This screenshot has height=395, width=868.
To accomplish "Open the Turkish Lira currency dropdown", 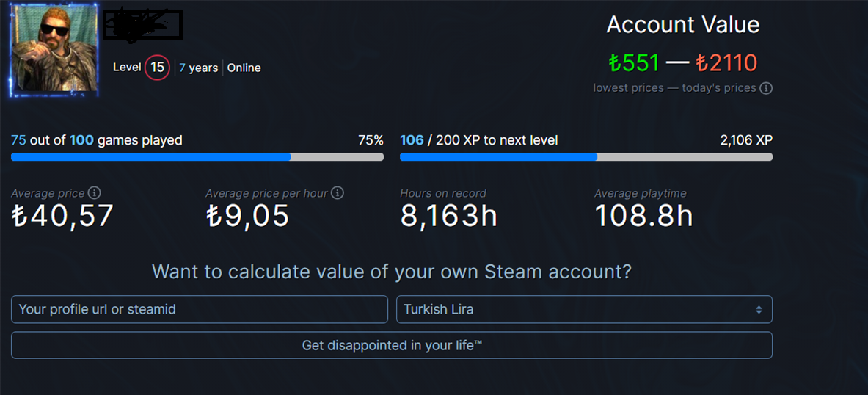I will pos(584,309).
